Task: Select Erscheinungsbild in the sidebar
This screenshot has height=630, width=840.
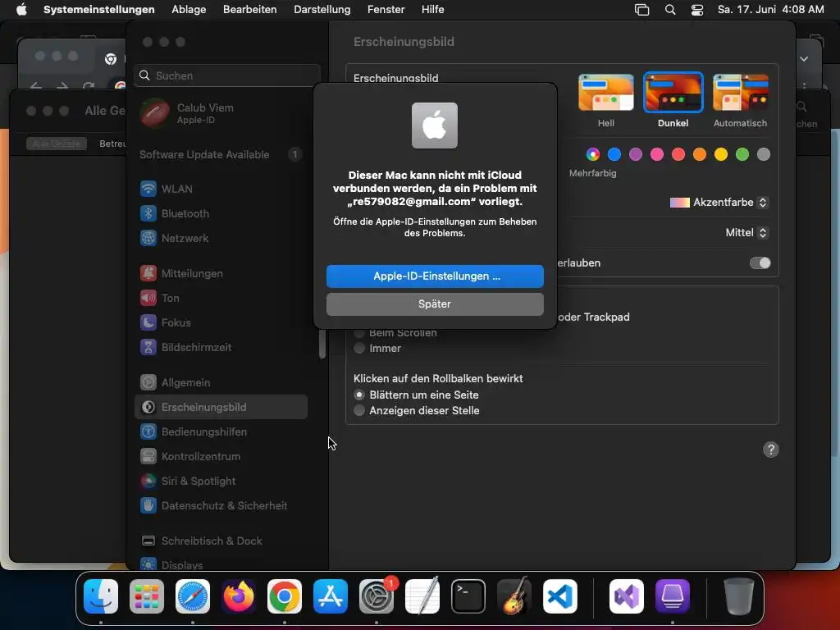Action: [221, 407]
